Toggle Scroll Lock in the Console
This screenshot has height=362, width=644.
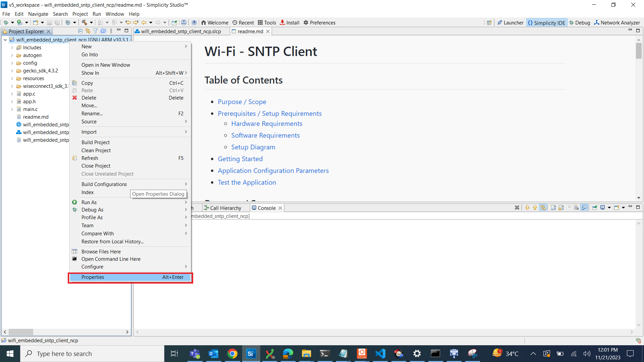coord(560,207)
